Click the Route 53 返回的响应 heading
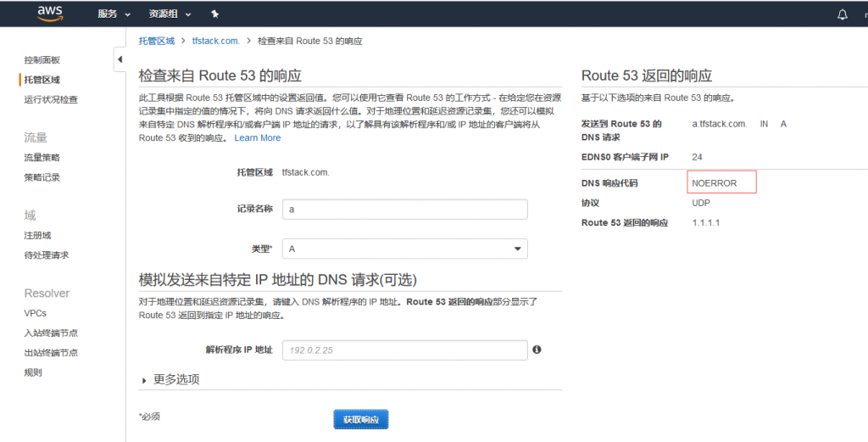 pos(647,76)
